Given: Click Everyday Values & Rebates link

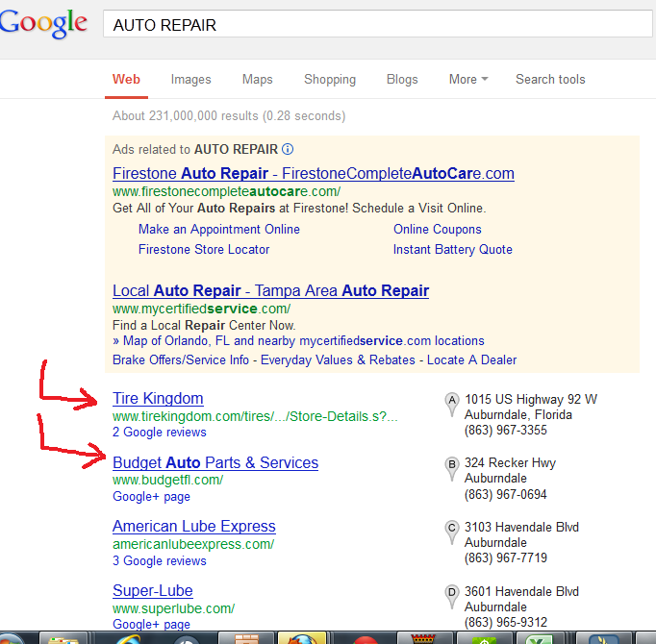Looking at the screenshot, I should [338, 359].
